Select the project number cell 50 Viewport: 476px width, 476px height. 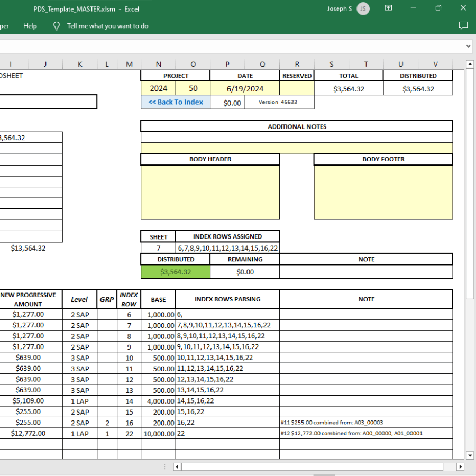[x=193, y=88]
